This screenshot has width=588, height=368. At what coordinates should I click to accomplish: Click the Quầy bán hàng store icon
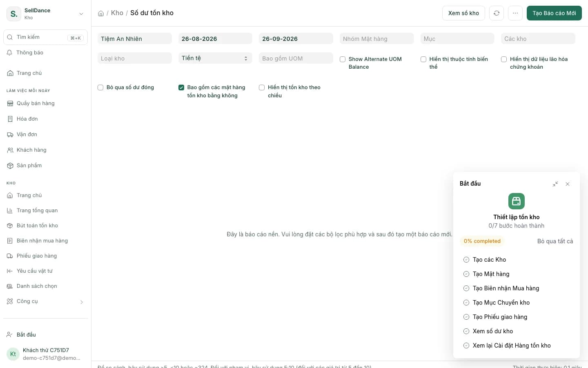[10, 103]
